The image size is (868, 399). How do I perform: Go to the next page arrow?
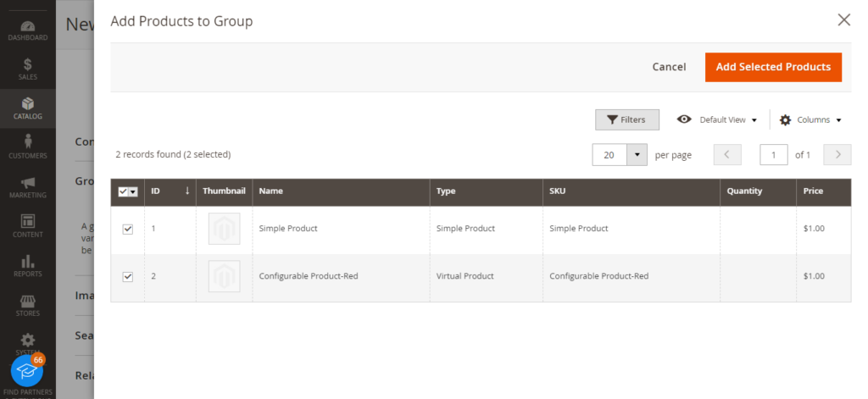(837, 155)
